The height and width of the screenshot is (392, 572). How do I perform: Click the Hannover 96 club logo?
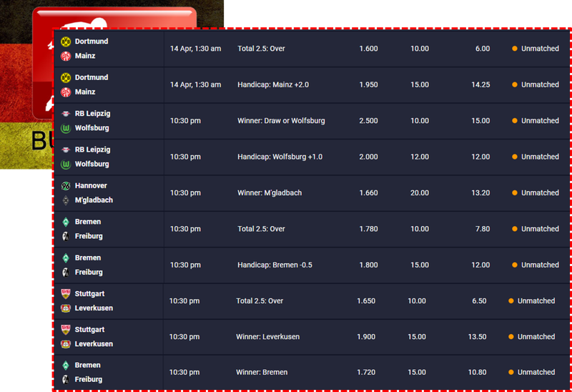[x=66, y=186]
